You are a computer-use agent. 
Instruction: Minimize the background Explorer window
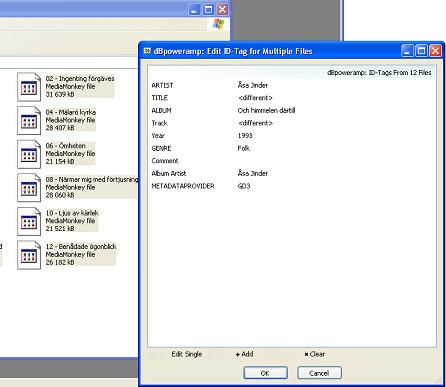[194, 9]
